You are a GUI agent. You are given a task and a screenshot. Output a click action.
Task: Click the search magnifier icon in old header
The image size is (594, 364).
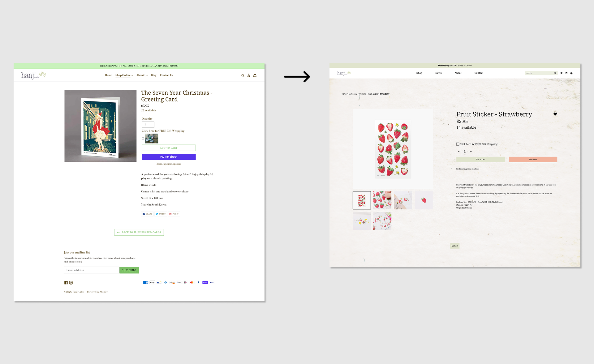(x=243, y=75)
